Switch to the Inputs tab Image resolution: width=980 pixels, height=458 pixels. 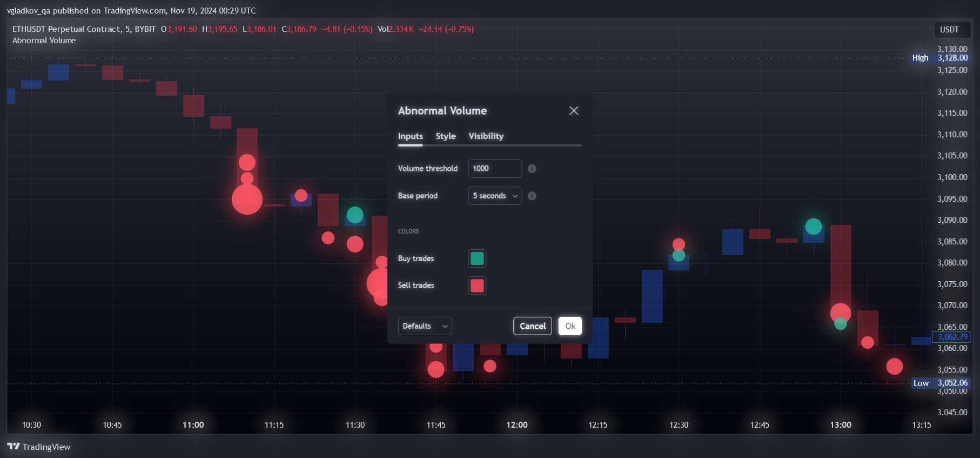(410, 136)
